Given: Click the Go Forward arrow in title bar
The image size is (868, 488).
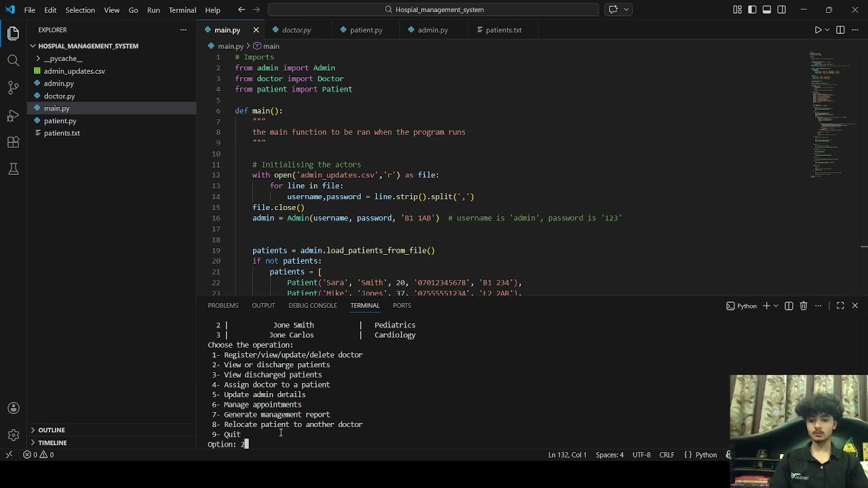Looking at the screenshot, I should (258, 9).
